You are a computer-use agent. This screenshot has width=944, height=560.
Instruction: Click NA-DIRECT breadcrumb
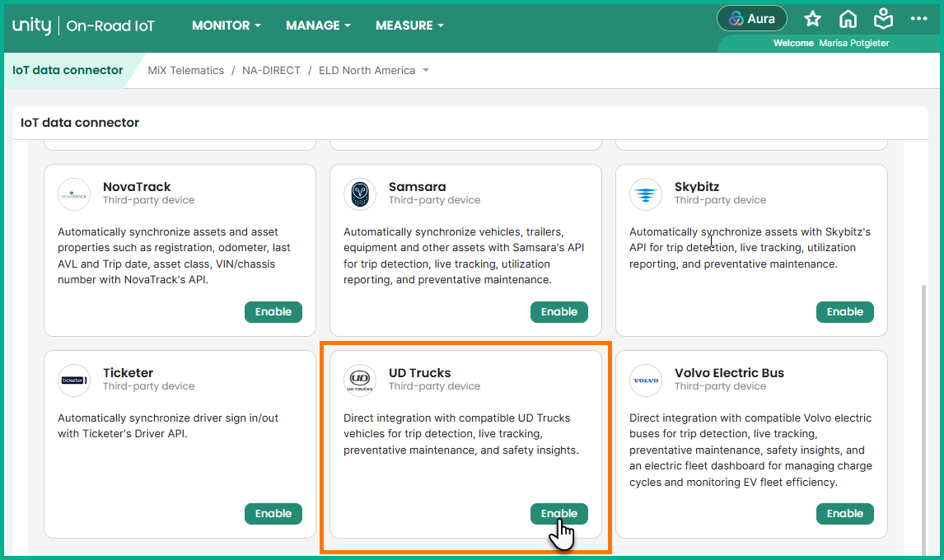pos(271,71)
